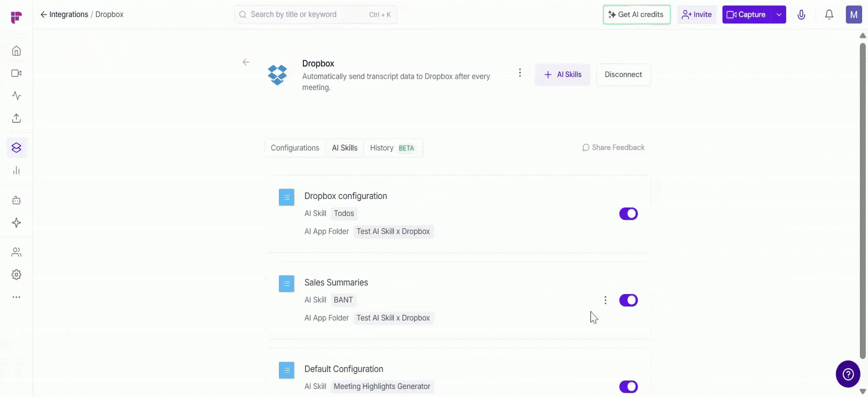Click Meeting Highlights Generator tag

point(382,387)
